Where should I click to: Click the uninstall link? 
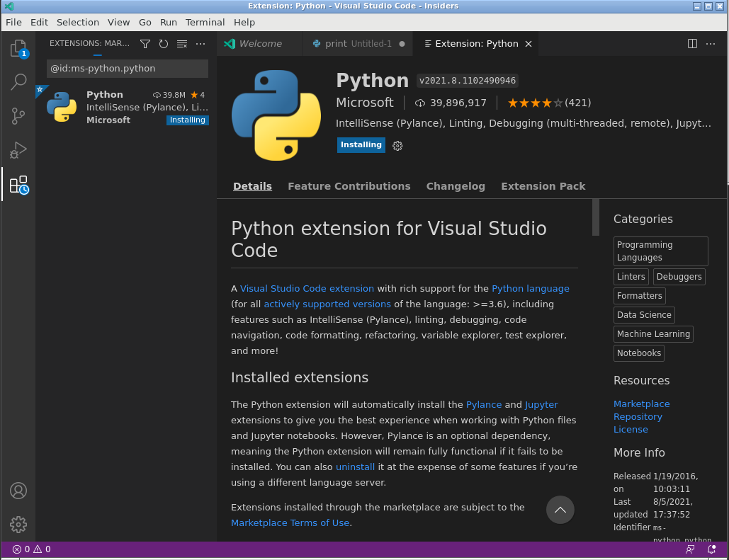point(355,467)
